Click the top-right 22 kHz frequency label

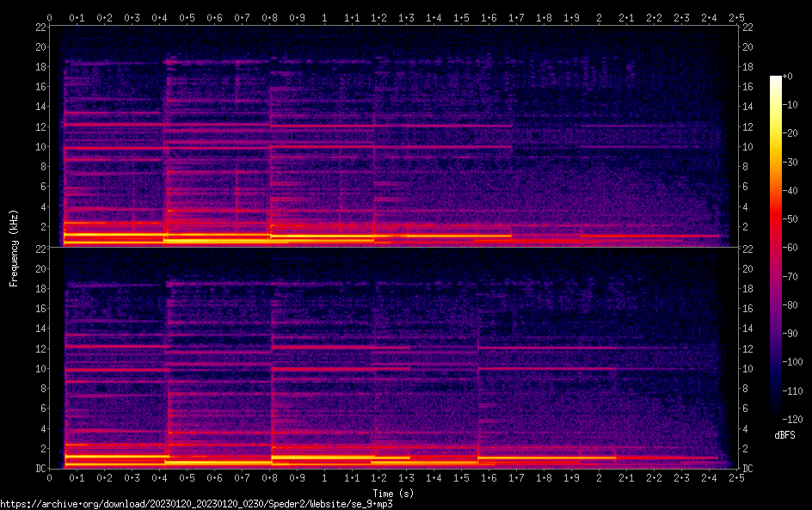[747, 28]
